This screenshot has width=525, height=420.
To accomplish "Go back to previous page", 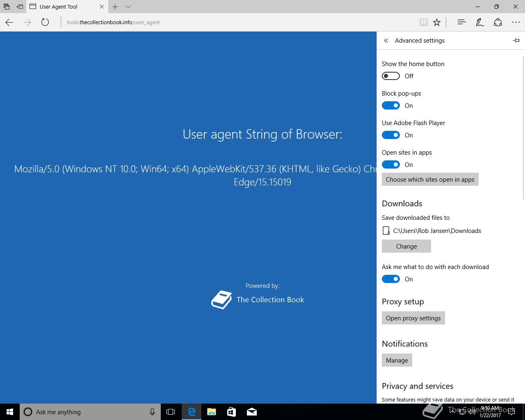I will (x=9, y=22).
